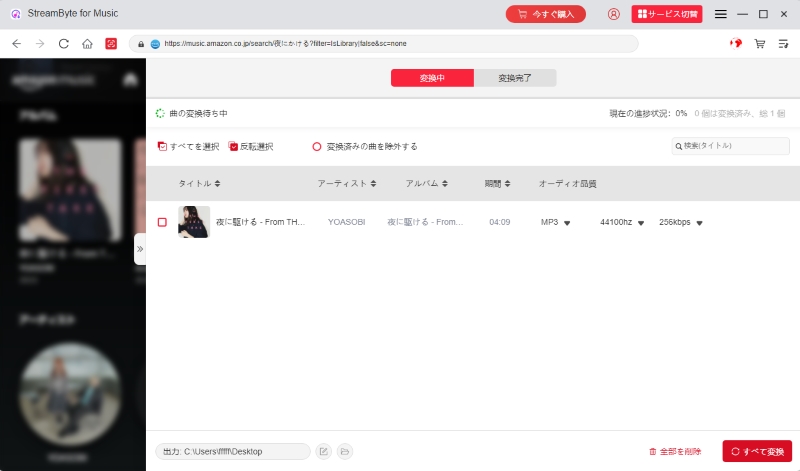Click 全部を削除 to delete all
Screen dimensions: 800x471
(x=675, y=452)
